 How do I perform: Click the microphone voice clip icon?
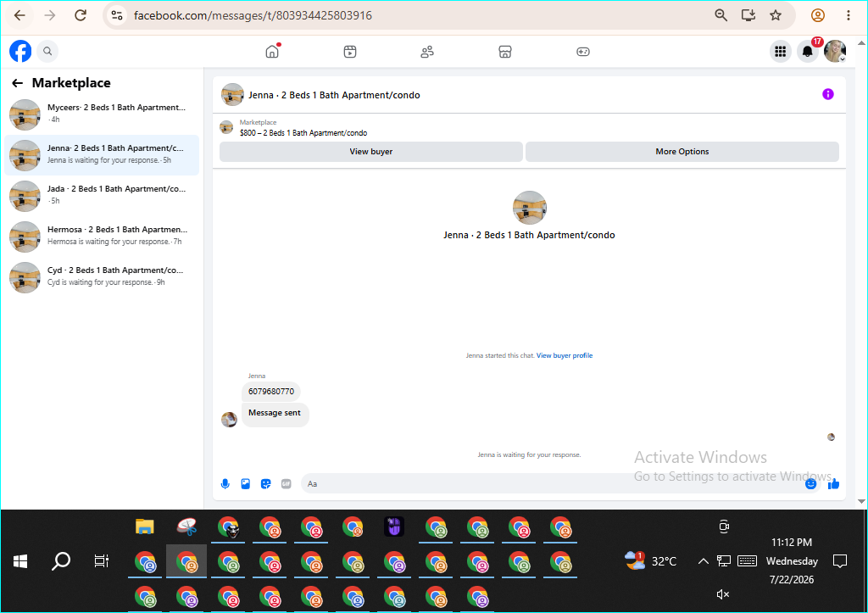(225, 484)
